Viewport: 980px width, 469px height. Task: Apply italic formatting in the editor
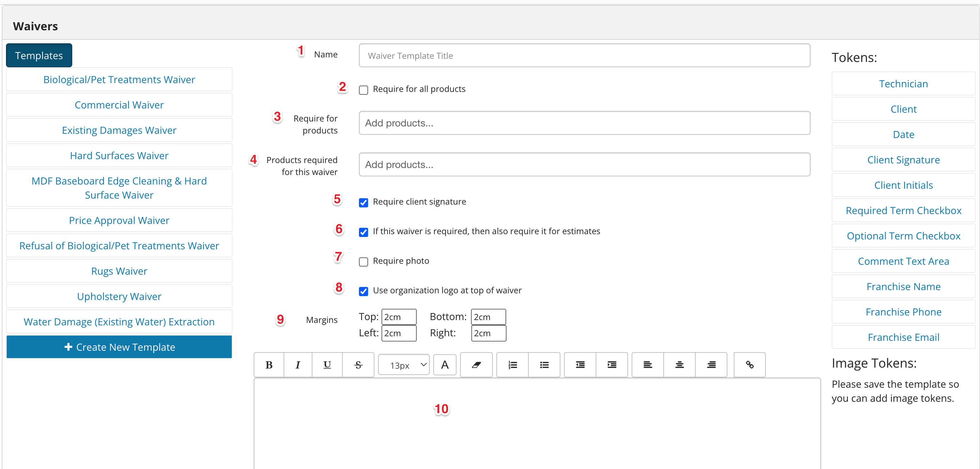point(298,365)
